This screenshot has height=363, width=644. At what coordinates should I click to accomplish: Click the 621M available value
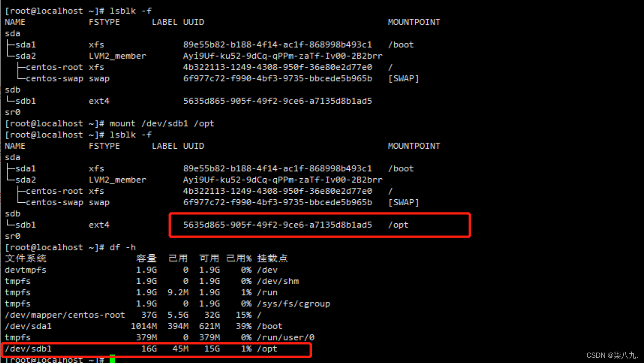[209, 326]
